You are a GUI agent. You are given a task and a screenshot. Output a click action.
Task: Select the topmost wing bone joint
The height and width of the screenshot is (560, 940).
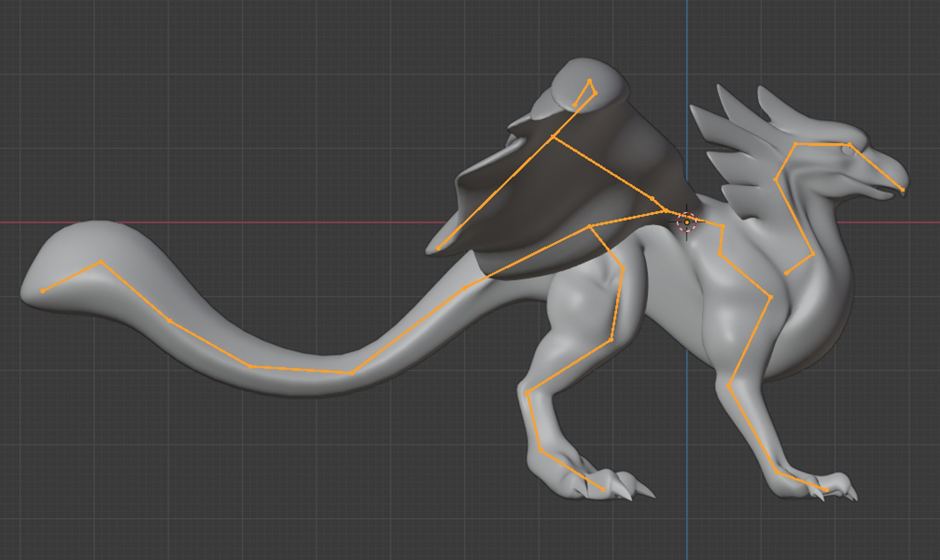pos(590,81)
